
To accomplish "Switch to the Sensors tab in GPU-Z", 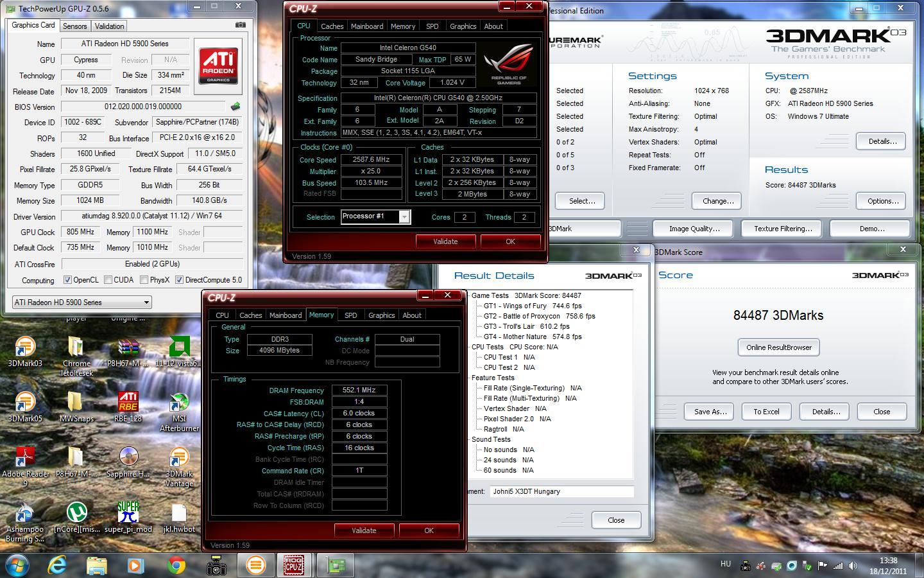I will [74, 26].
